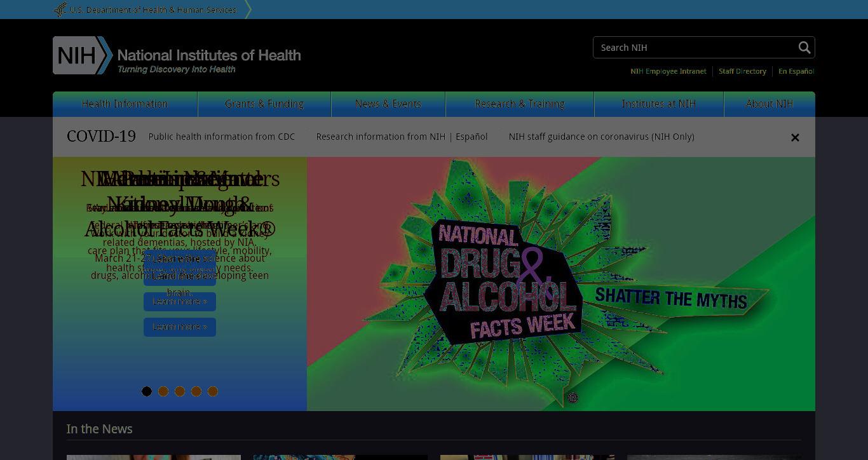The height and width of the screenshot is (460, 868).
Task: Open About NIH menu
Action: 770,104
